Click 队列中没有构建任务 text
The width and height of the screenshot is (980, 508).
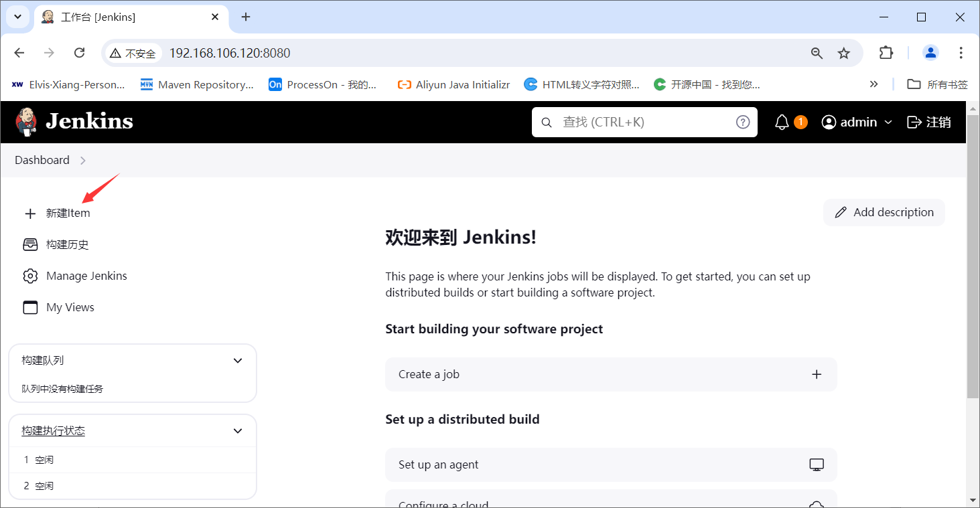tap(62, 389)
